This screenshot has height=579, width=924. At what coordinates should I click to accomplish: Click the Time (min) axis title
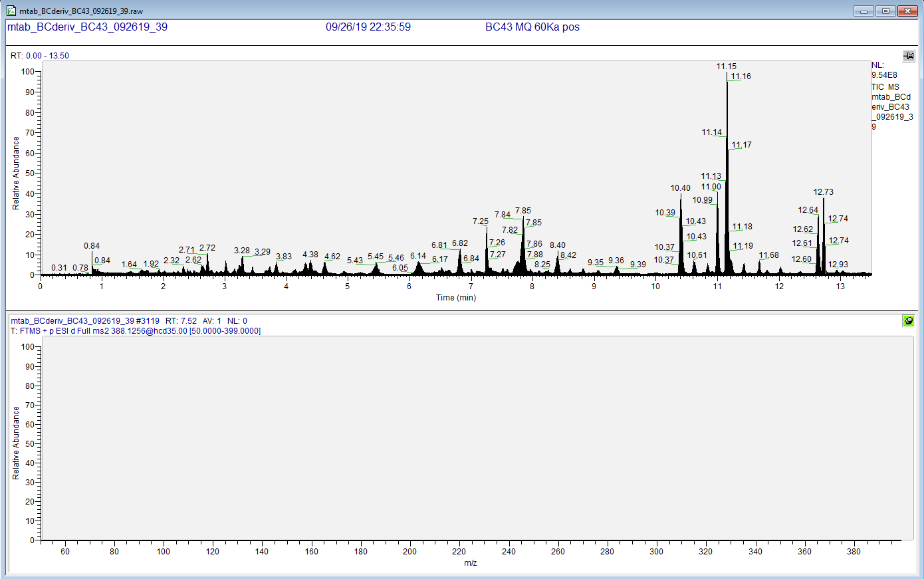pyautogui.click(x=455, y=297)
